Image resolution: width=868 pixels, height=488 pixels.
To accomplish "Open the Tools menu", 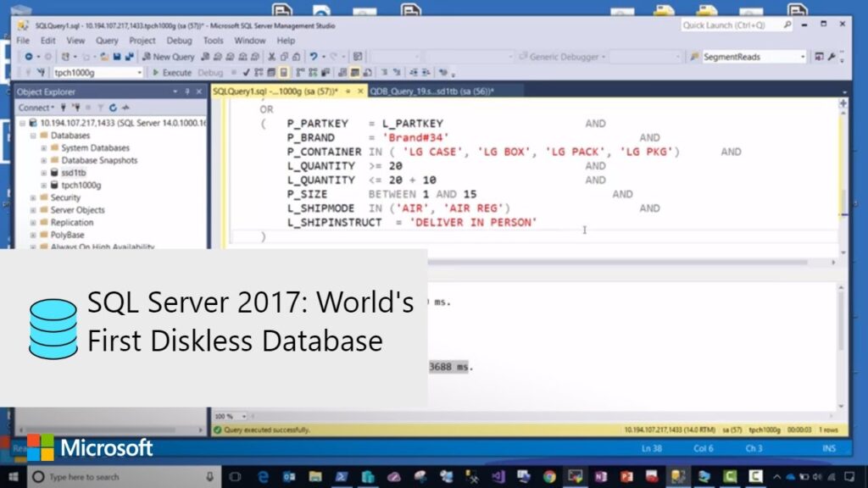I will click(213, 40).
